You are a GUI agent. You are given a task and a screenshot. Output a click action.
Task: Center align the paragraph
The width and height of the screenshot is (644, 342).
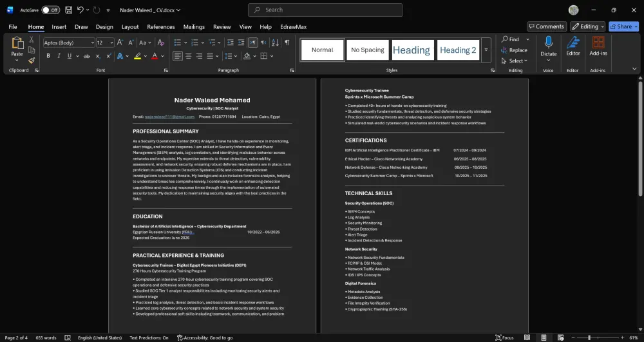point(189,56)
